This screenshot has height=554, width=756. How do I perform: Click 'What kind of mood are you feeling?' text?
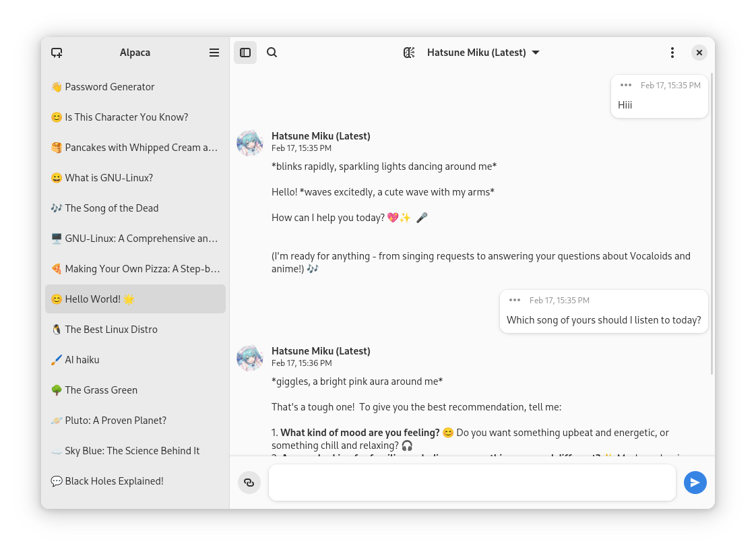click(360, 433)
